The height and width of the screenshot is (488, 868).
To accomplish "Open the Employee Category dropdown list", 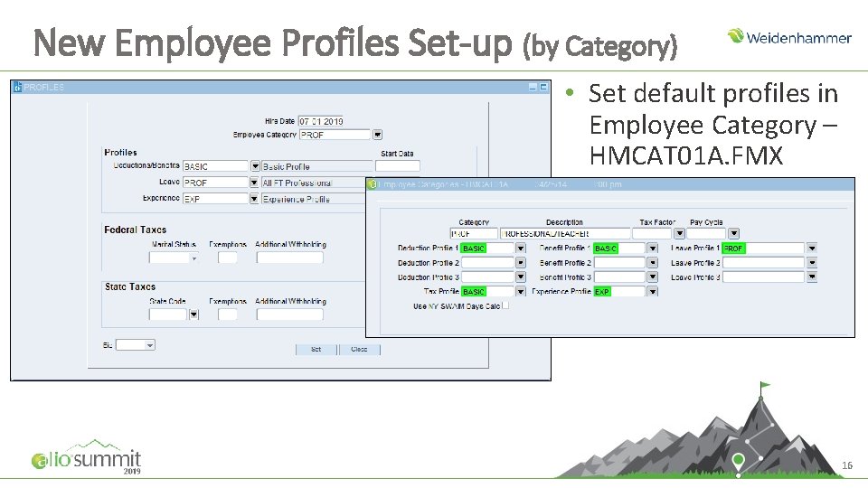I will (378, 135).
